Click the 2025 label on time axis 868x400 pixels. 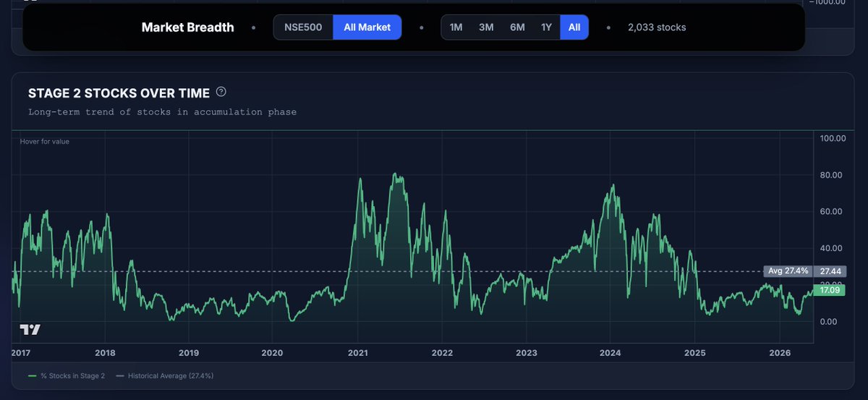coord(694,353)
